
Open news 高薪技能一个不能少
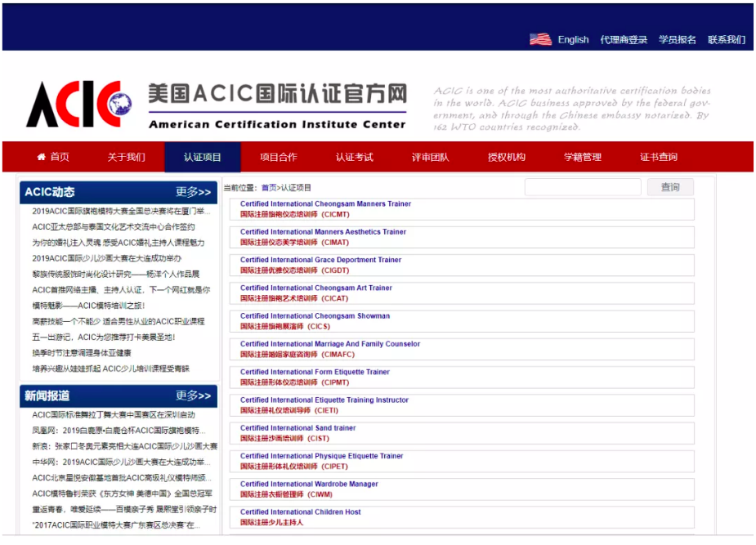[119, 321]
